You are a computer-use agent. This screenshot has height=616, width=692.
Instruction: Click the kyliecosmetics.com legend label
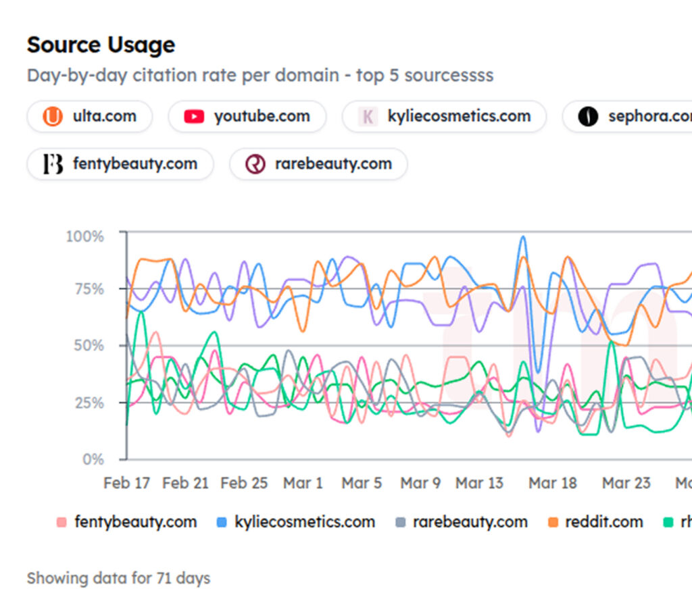pyautogui.click(x=305, y=522)
